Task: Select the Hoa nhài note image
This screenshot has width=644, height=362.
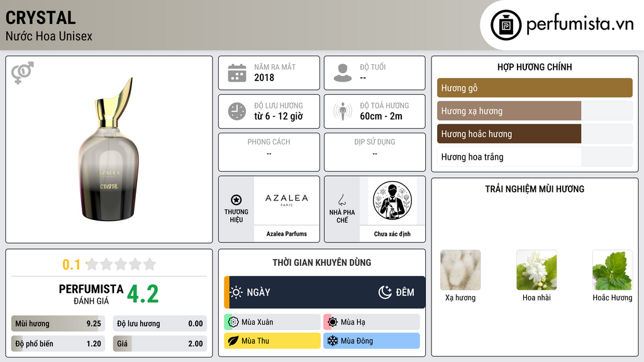Action: [x=536, y=270]
